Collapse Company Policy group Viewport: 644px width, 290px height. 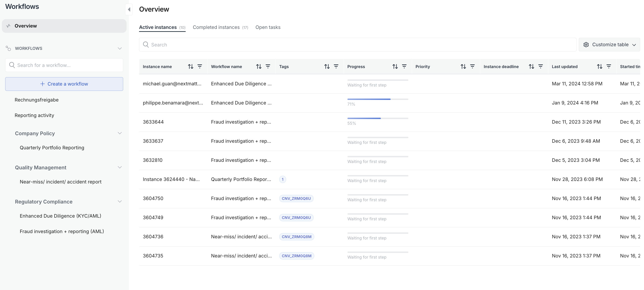point(120,133)
